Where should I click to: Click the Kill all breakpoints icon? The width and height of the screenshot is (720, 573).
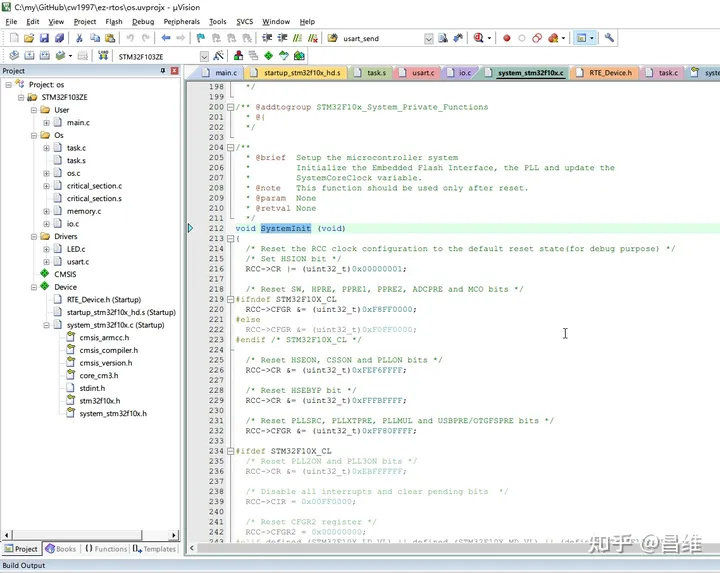553,38
